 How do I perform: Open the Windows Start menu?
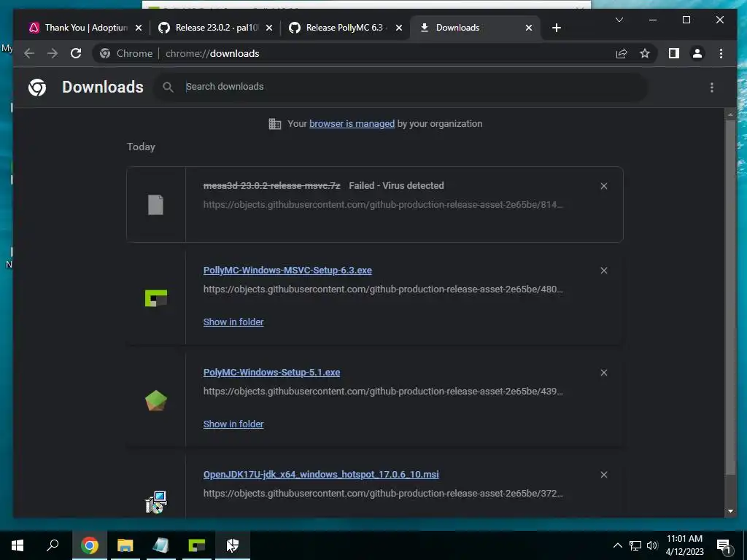[x=18, y=545]
